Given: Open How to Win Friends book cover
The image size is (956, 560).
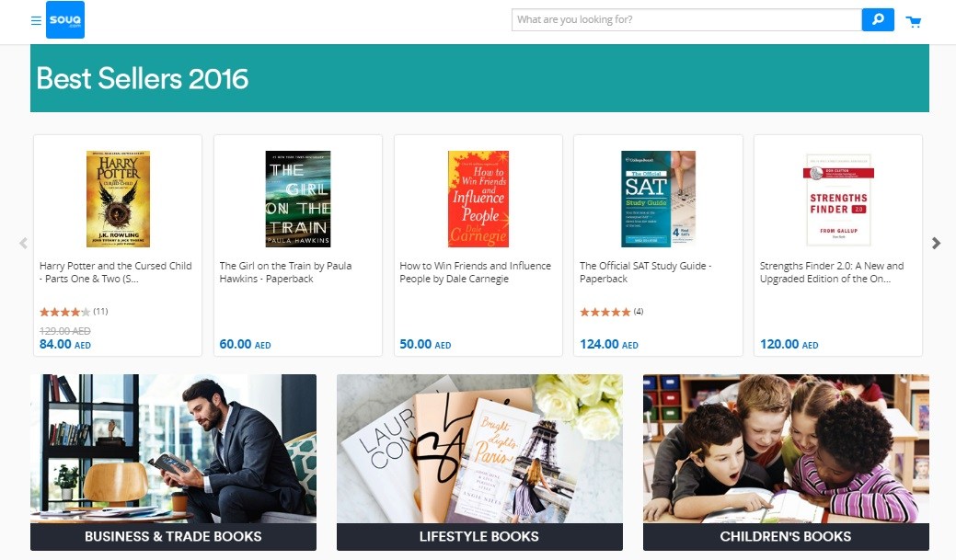Looking at the screenshot, I should tap(478, 200).
